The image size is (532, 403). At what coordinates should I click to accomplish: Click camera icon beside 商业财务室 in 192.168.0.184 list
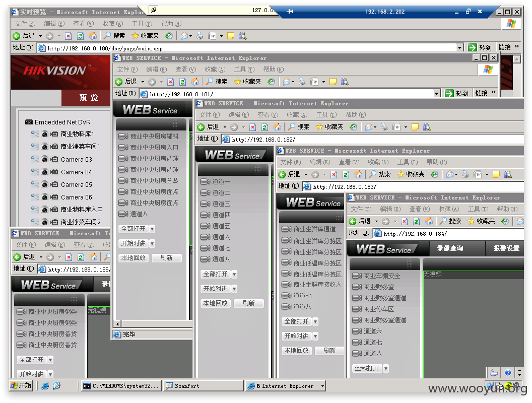tap(357, 287)
